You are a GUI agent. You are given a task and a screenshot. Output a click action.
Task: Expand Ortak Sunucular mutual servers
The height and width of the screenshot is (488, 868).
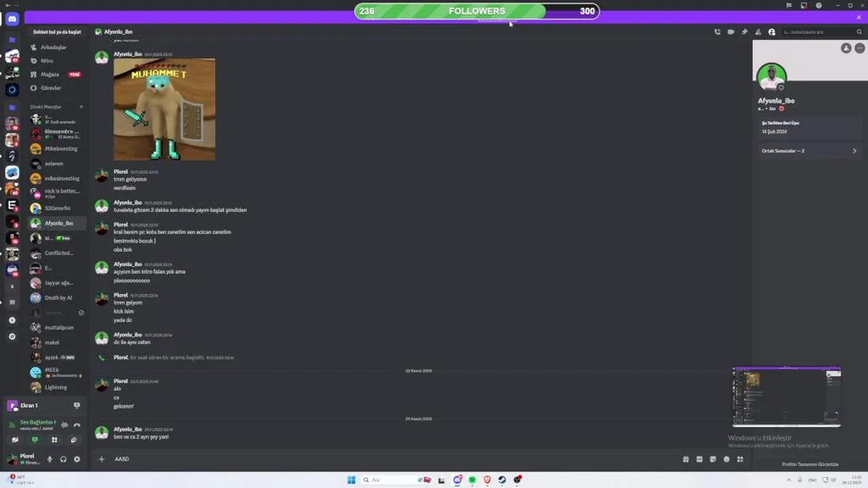tap(809, 150)
